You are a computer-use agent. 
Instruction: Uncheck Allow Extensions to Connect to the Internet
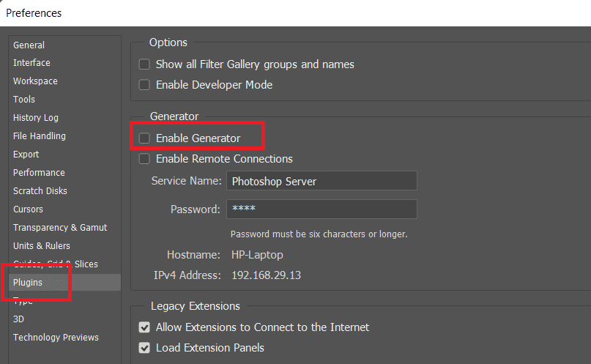tap(144, 327)
